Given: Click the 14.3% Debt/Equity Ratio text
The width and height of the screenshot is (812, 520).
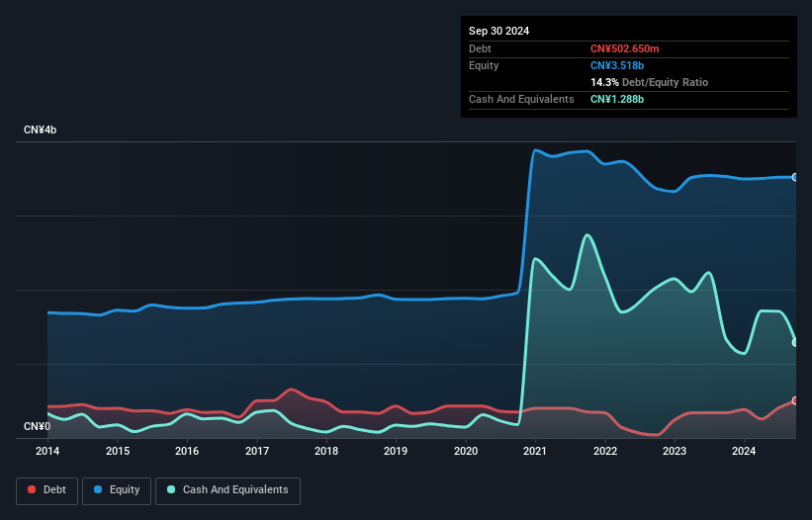Looking at the screenshot, I should (x=649, y=82).
